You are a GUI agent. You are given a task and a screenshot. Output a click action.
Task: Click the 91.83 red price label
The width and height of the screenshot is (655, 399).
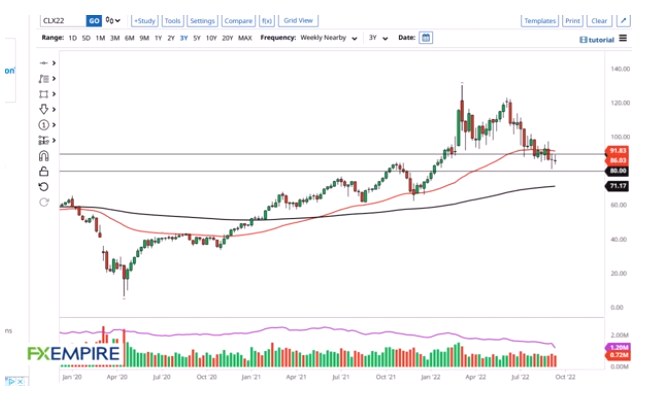617,151
